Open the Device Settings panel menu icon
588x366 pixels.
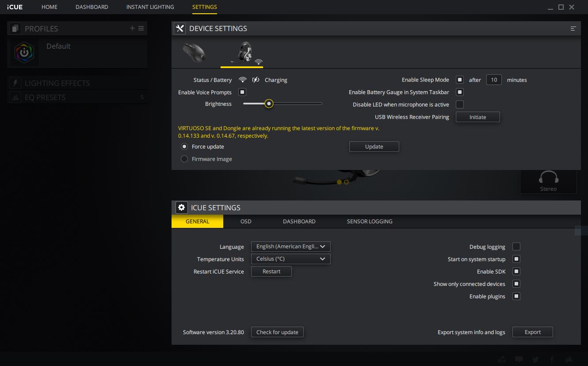click(x=573, y=28)
